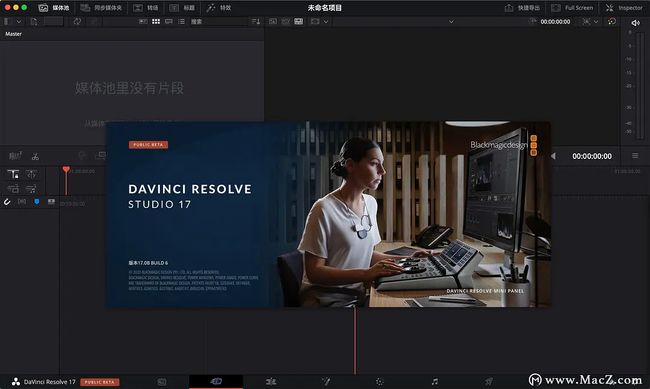Image resolution: width=650 pixels, height=389 pixels.
Task: Click the timeline clip view icon
Action: pyautogui.click(x=51, y=202)
